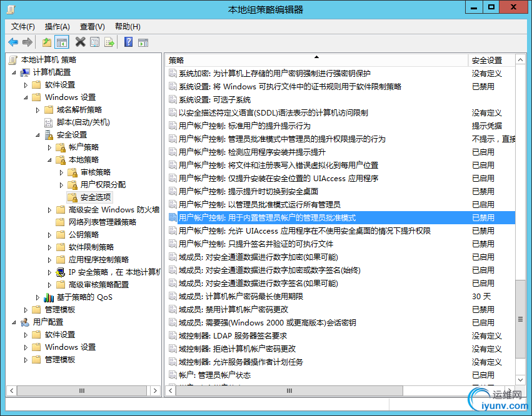Click the policy list horizontal scrollbar thumb

289,390
